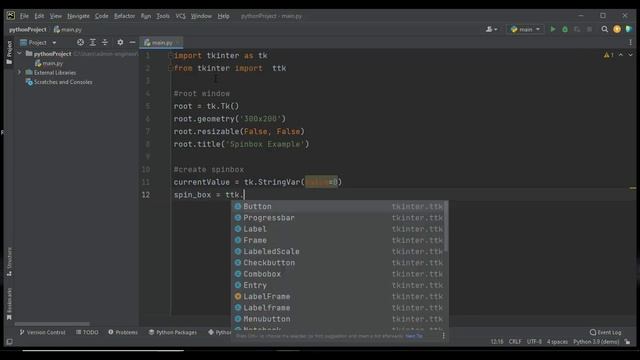This screenshot has height=360, width=640.
Task: Select main.py in the project tree
Action: [49, 63]
